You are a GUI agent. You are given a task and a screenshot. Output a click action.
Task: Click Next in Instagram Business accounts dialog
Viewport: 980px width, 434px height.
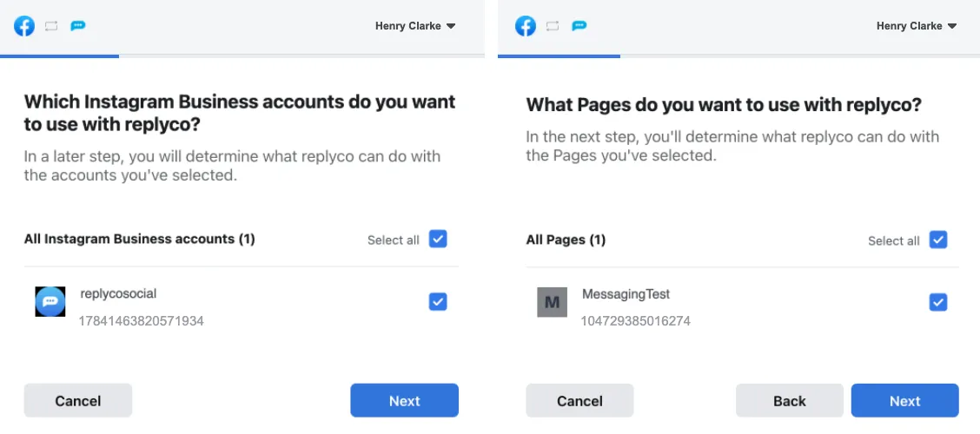pyautogui.click(x=404, y=400)
